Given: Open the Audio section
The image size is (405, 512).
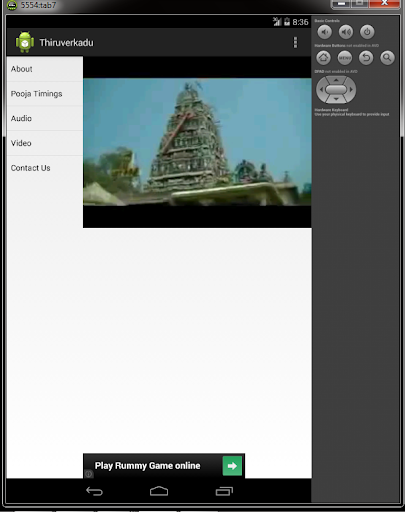Looking at the screenshot, I should (45, 118).
